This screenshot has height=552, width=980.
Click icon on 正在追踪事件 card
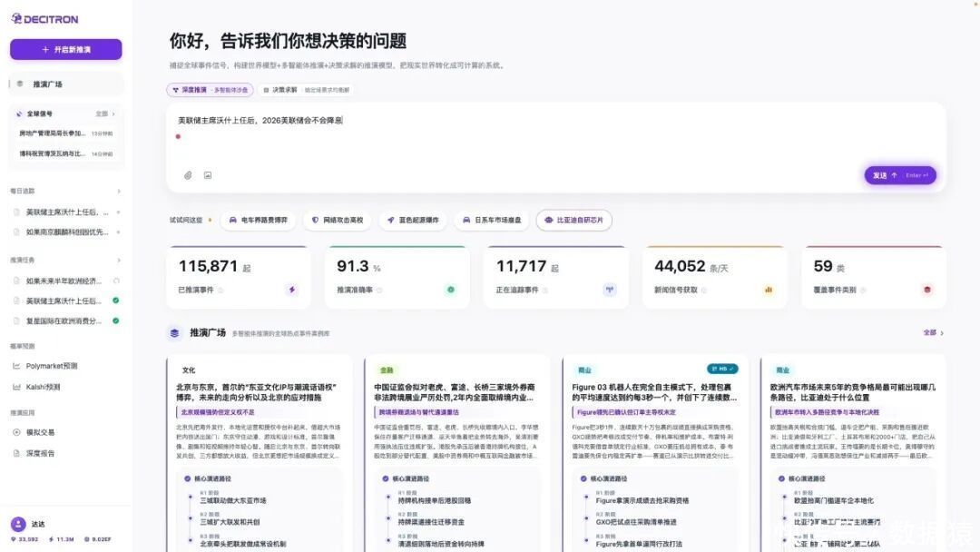click(x=610, y=290)
